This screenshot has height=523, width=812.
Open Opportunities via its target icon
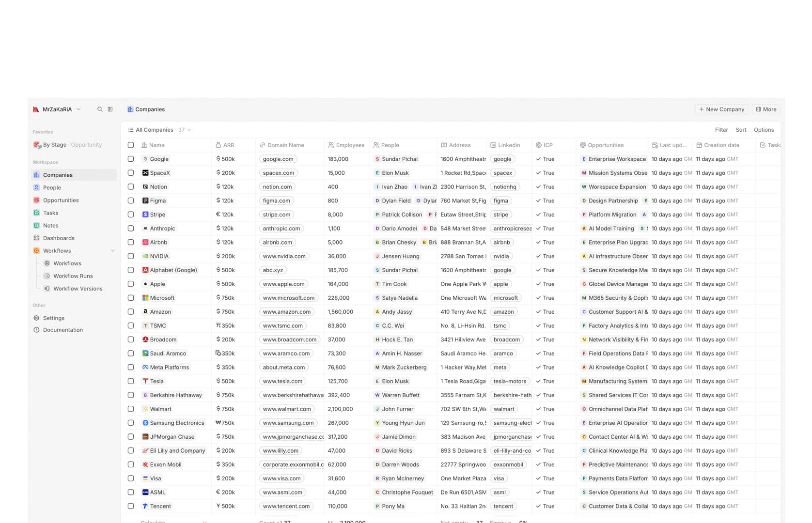pyautogui.click(x=36, y=200)
